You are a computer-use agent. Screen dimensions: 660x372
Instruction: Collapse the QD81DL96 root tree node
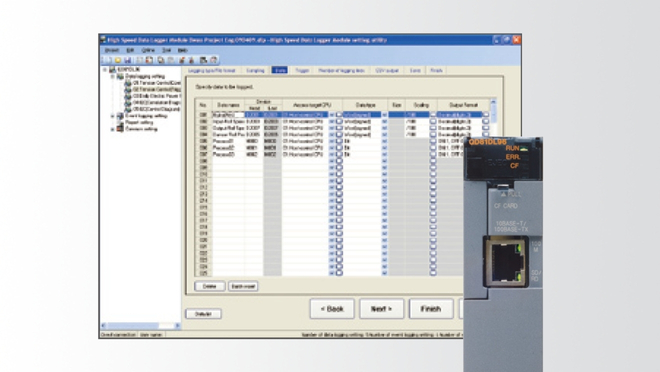point(105,69)
